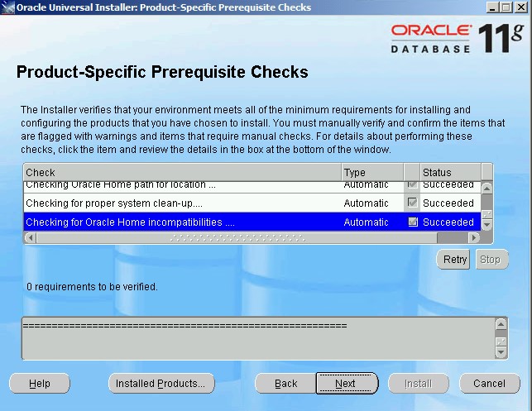Click the Next button
532x411 pixels.
pos(346,384)
